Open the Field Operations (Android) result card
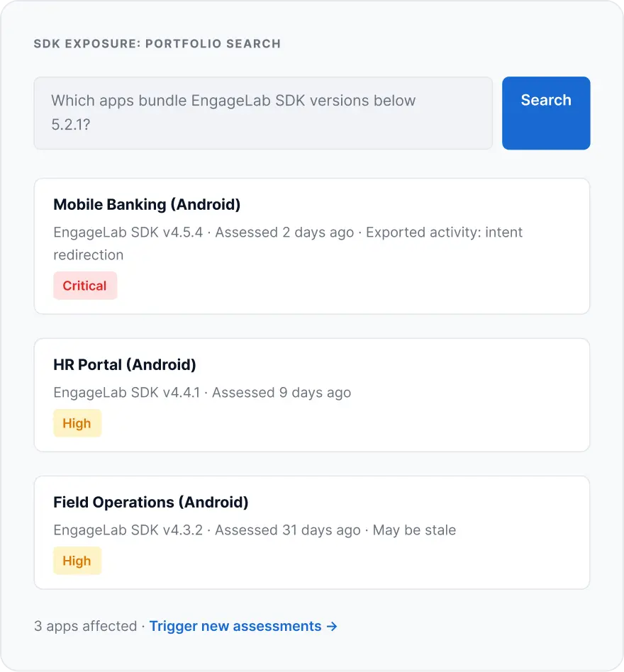Viewport: 624px width, 672px height. [312, 532]
